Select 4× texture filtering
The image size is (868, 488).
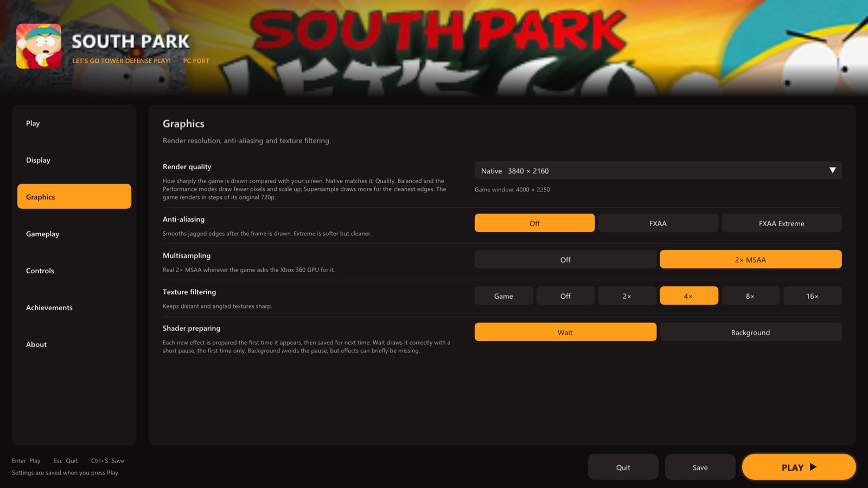689,296
